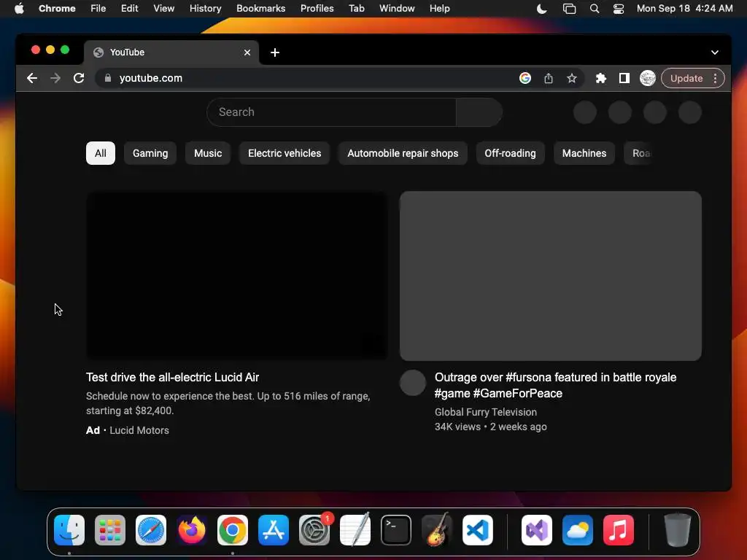
Task: Open the Tab menu
Action: pos(356,8)
